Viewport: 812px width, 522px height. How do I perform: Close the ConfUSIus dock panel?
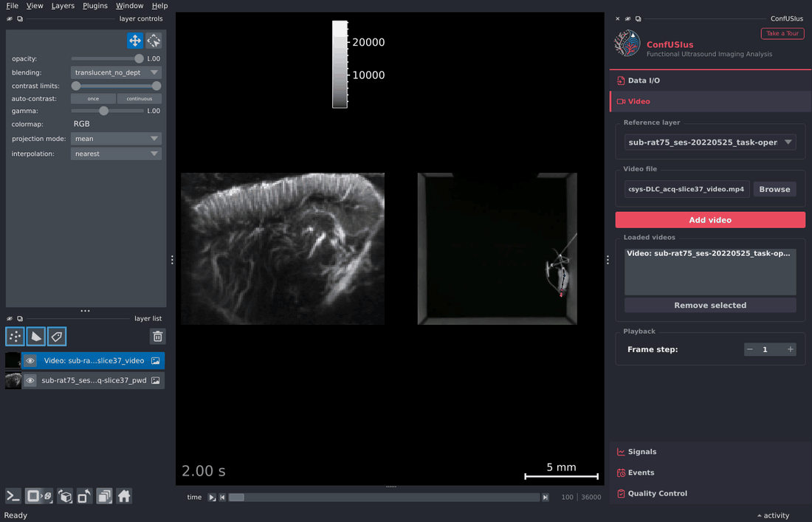617,18
